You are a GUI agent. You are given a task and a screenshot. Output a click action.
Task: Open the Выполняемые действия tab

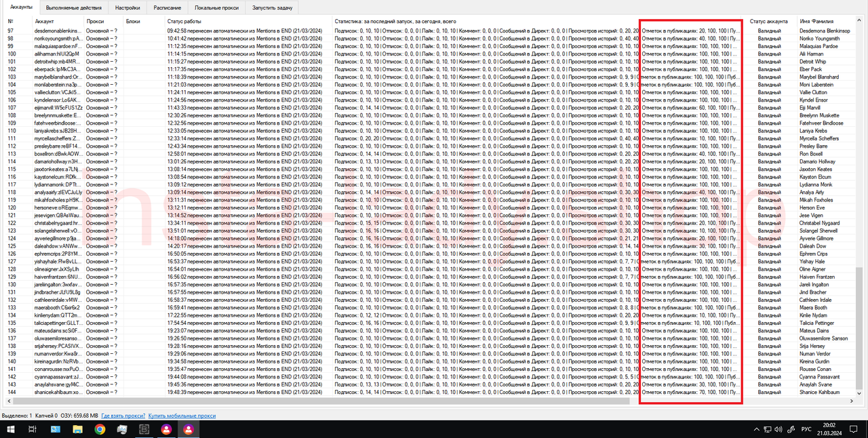coord(75,7)
